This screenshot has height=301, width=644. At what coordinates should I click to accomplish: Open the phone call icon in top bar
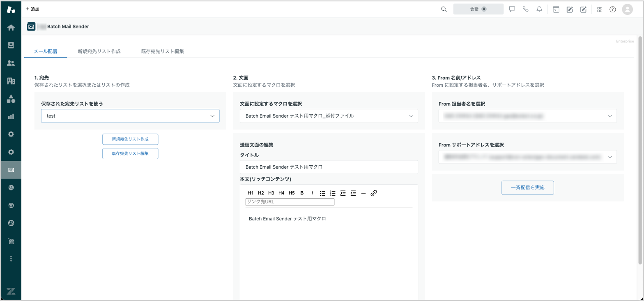click(525, 9)
